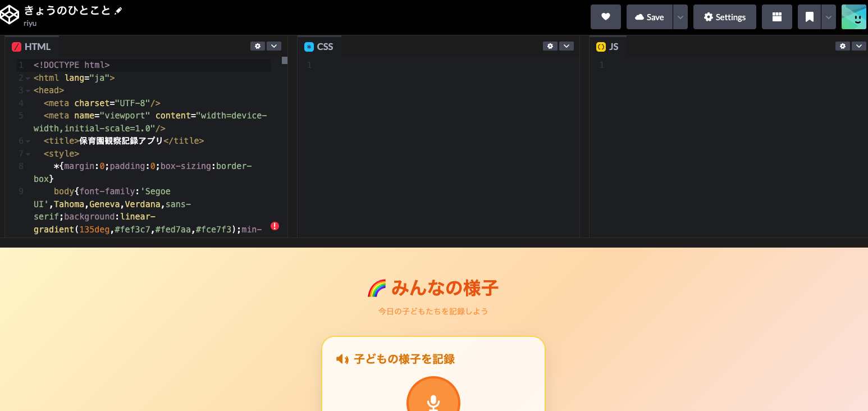Collapse the head fold arrow on line 3

(28, 90)
